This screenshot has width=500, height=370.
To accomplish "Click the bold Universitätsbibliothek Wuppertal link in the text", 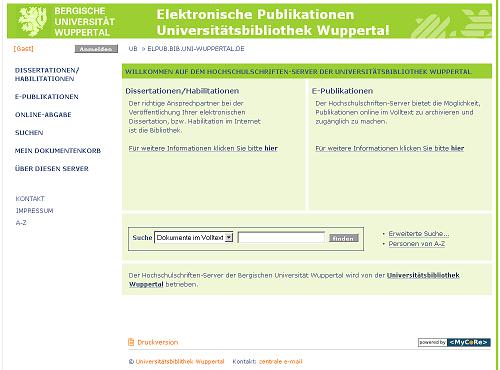I will (x=423, y=275).
